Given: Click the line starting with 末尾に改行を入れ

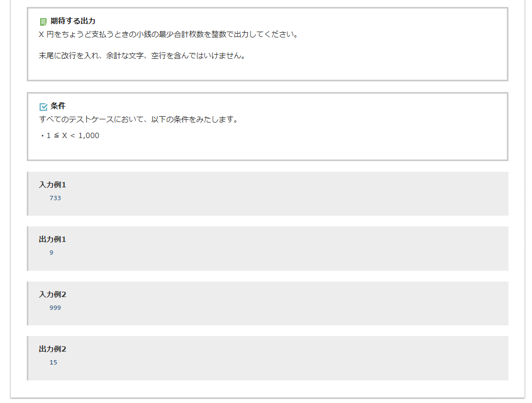Looking at the screenshot, I should (x=142, y=56).
